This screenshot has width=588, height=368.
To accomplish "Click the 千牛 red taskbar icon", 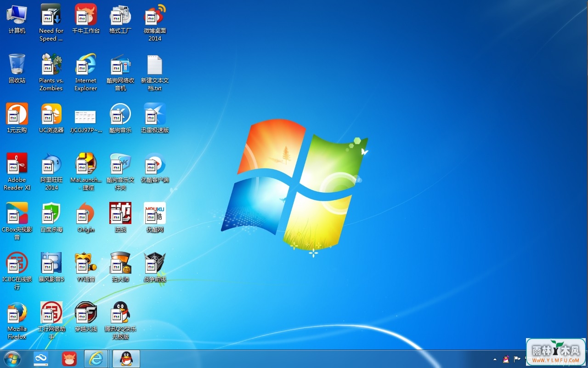I will click(69, 359).
